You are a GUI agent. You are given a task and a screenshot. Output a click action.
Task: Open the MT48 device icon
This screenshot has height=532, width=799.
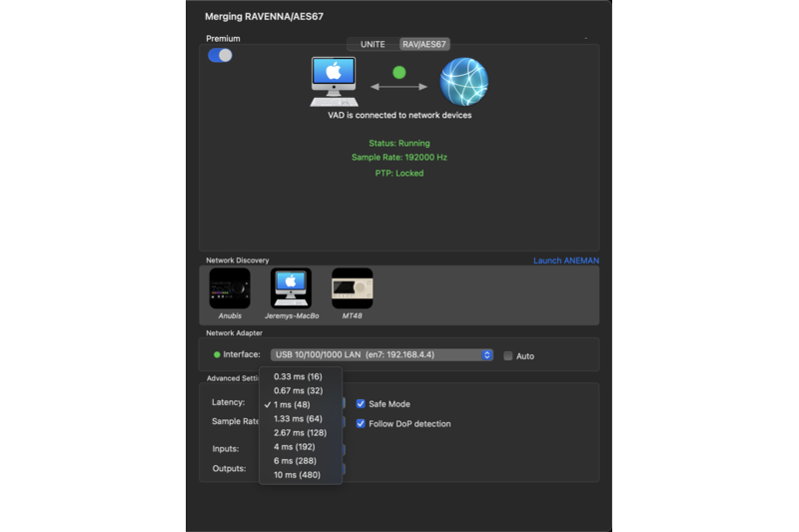pyautogui.click(x=353, y=288)
